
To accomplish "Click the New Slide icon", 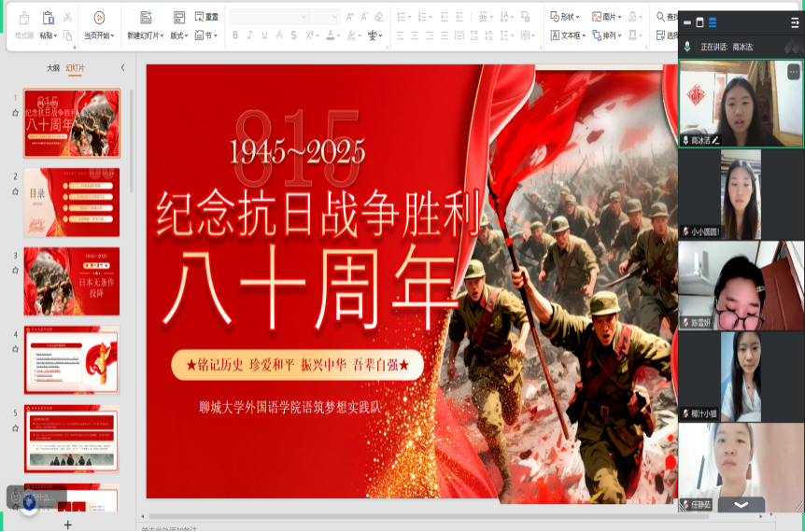I will coord(145,18).
